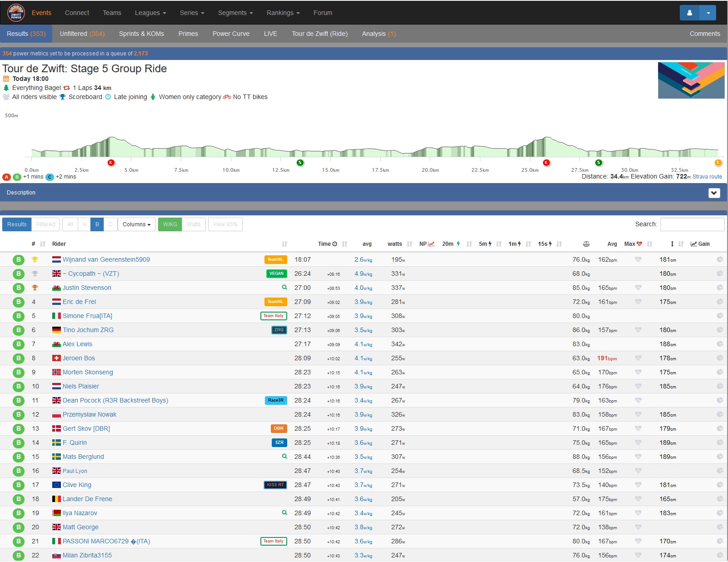Image resolution: width=728 pixels, height=562 pixels.
Task: Click the gain pie icon in Alex Lewis's row
Action: coord(720,344)
